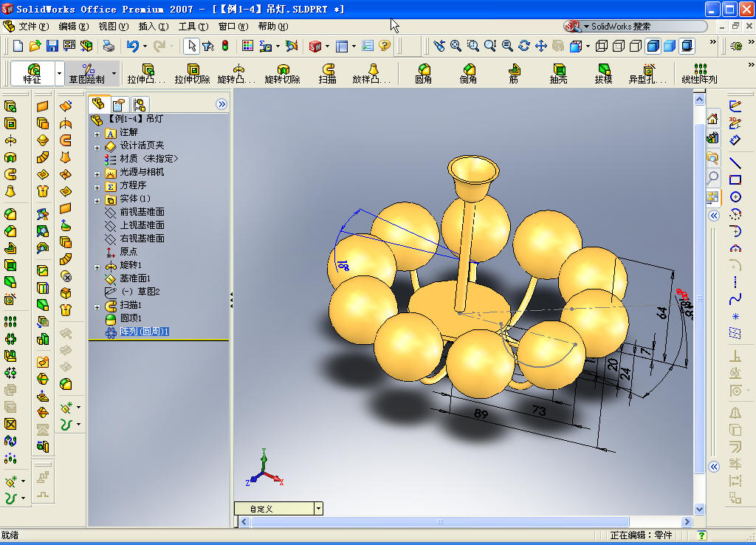Image resolution: width=756 pixels, height=545 pixels.
Task: Expand the 实体(1) tree node
Action: pyautogui.click(x=97, y=201)
